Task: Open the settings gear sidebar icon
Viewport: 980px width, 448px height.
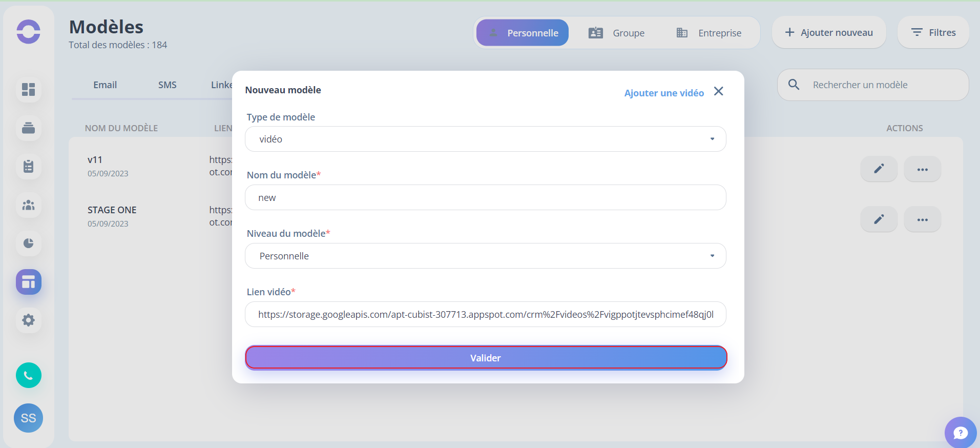Action: click(x=29, y=320)
